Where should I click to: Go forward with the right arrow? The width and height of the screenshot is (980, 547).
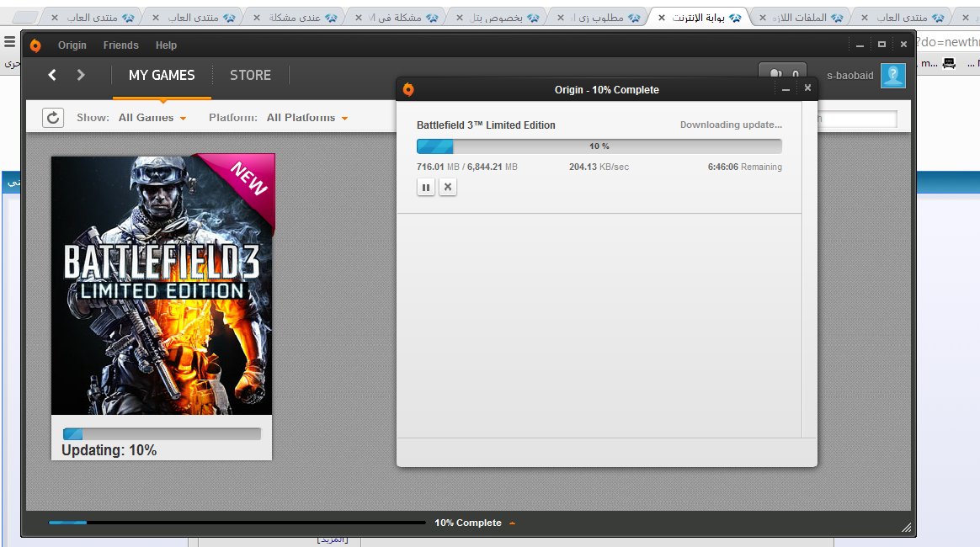(x=81, y=75)
